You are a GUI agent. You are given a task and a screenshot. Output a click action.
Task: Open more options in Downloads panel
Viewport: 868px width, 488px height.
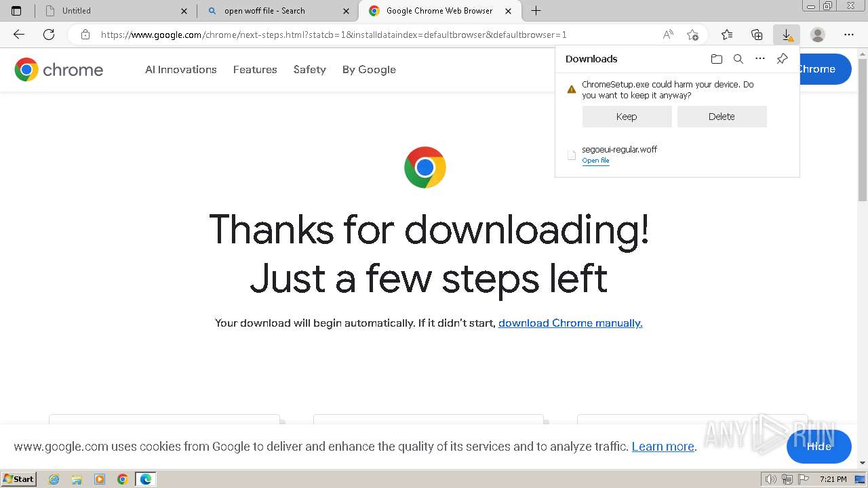coord(760,59)
